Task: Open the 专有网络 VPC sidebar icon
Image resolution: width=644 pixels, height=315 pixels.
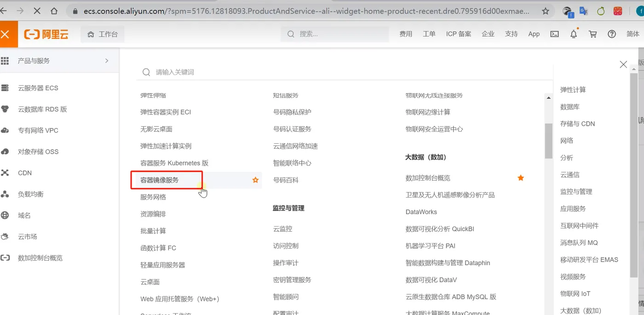Action: 5,130
